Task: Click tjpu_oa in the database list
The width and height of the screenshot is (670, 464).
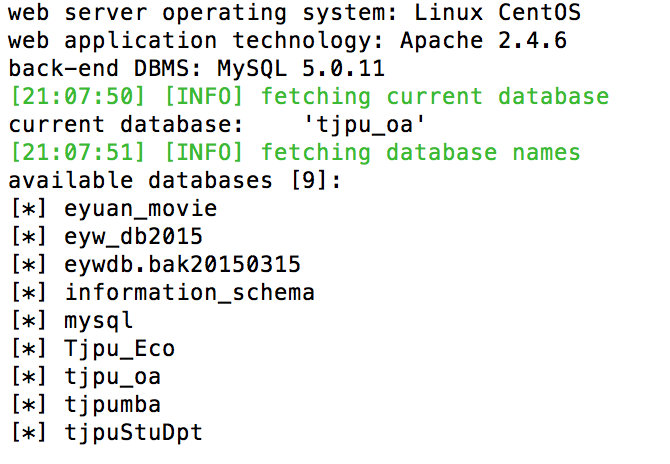Action: point(112,377)
